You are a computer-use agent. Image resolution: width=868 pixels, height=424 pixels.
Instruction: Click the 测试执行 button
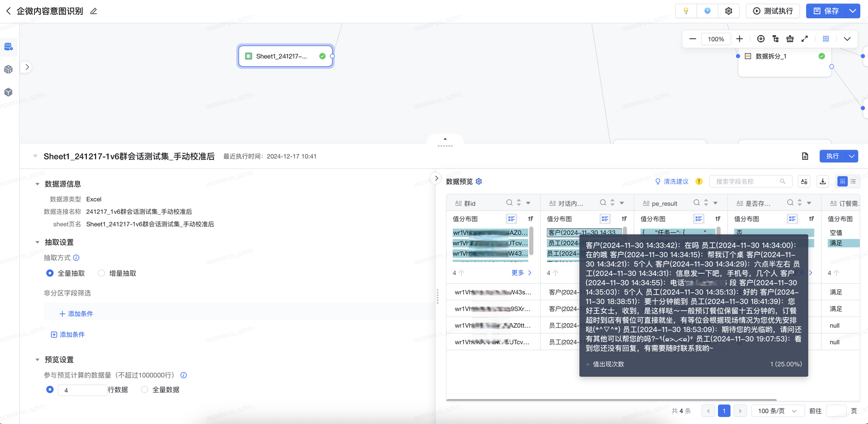pos(773,11)
